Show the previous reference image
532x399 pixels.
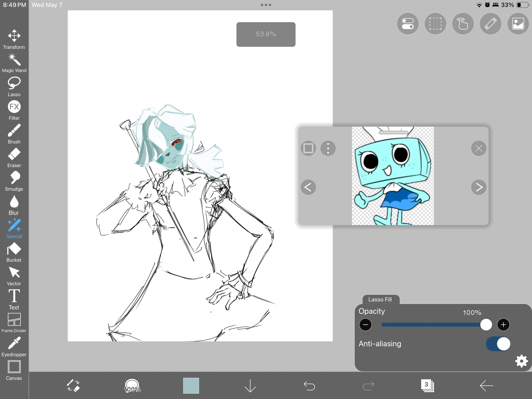point(308,187)
